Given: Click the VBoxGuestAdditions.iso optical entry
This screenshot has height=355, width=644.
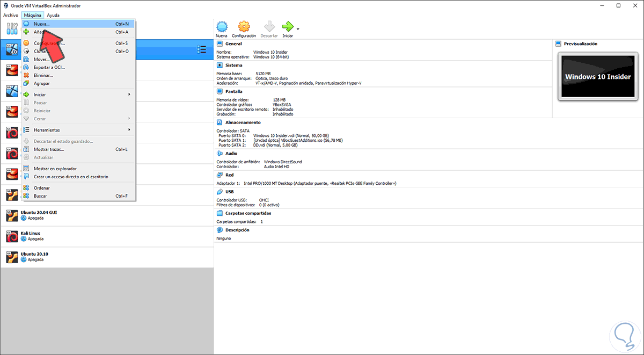Looking at the screenshot, I should tap(298, 140).
